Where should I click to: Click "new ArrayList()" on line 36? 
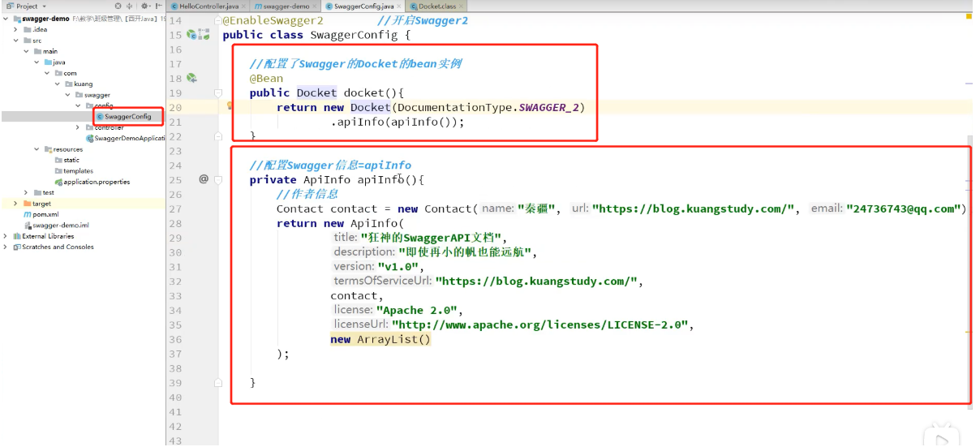pos(380,339)
